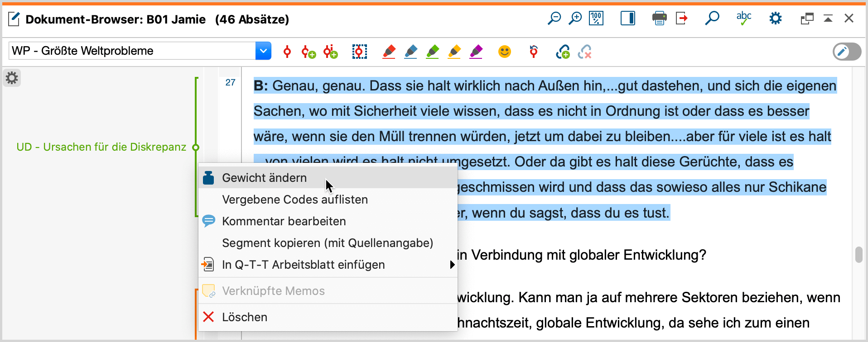Insert a link with link-plus icon
The width and height of the screenshot is (868, 342).
(563, 52)
